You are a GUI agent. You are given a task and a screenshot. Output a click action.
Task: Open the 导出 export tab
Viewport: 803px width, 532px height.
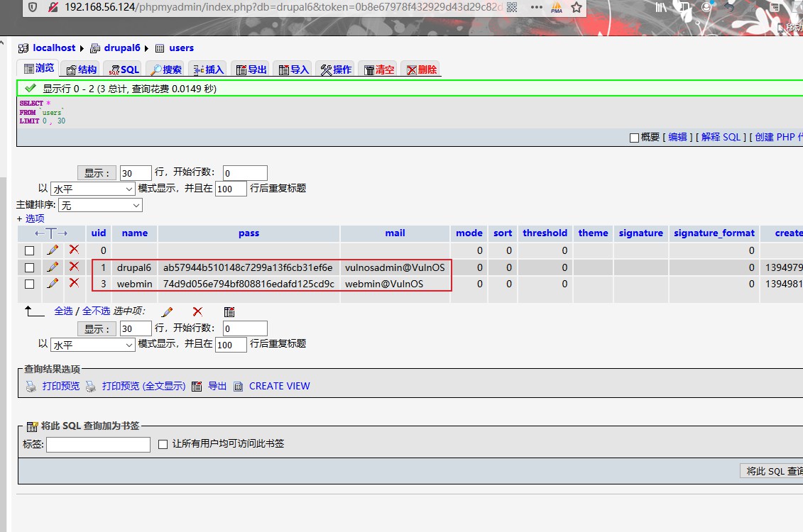tap(251, 70)
